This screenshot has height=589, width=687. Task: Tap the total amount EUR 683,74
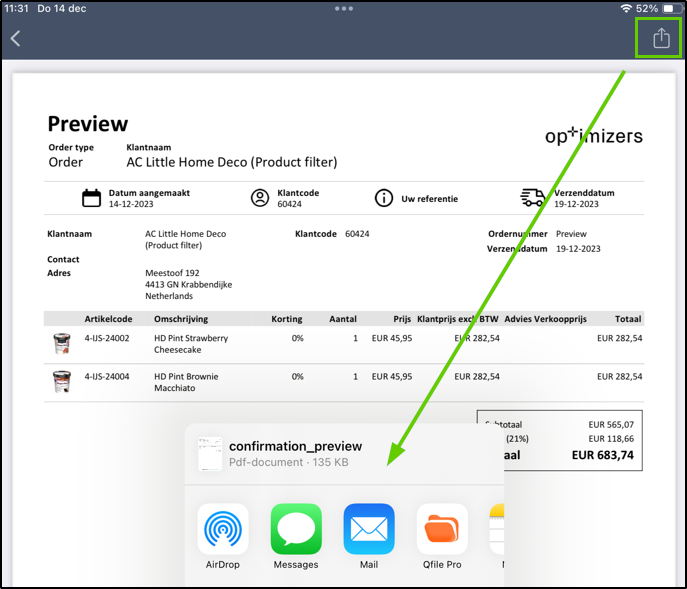[602, 455]
